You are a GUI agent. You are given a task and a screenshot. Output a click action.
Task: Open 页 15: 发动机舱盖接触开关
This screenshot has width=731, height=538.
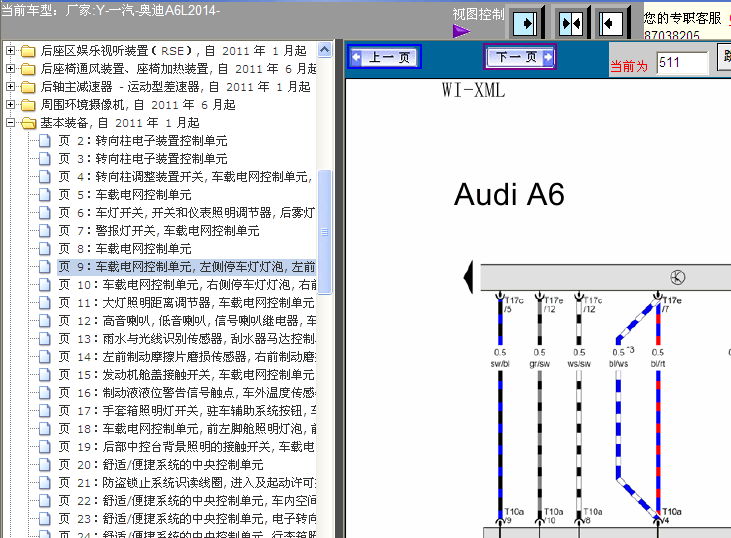[x=186, y=375]
